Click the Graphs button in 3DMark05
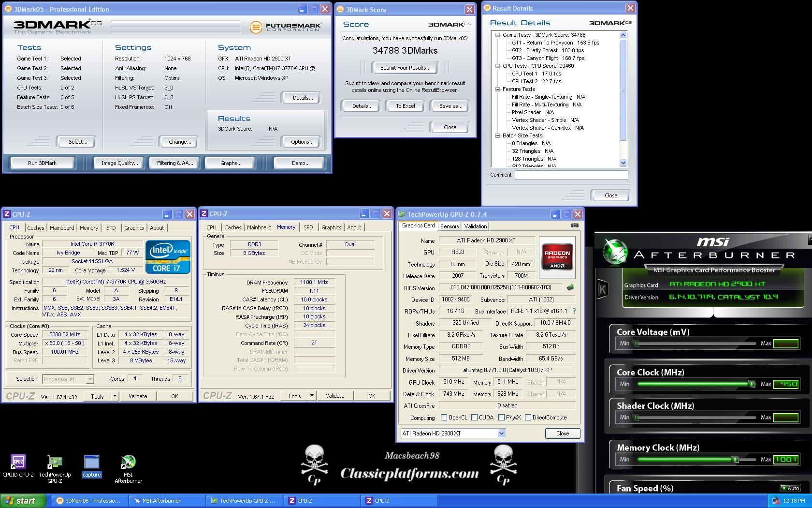The image size is (812, 508). tap(231, 163)
